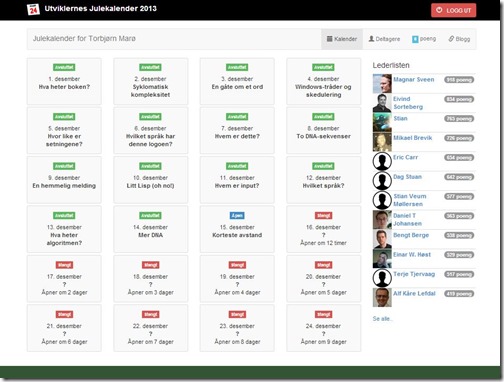The width and height of the screenshot is (504, 382).
Task: Open Mikael Brevik's profile link
Action: (x=413, y=138)
